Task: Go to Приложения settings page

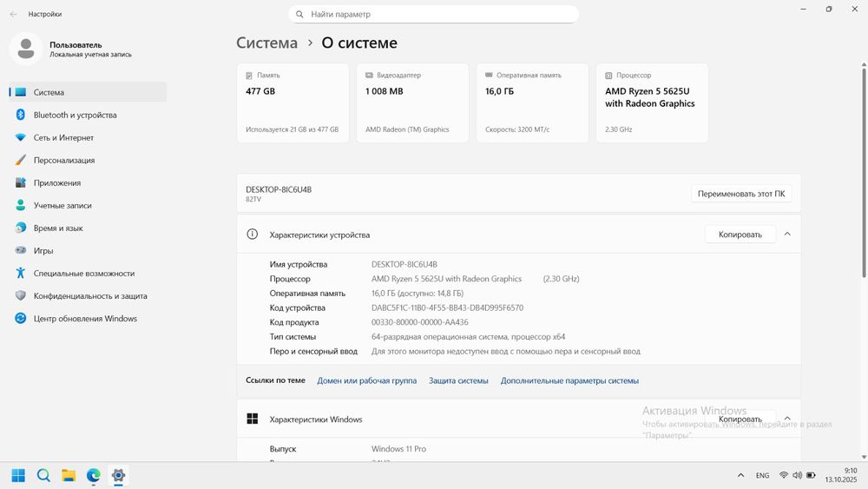Action: pyautogui.click(x=57, y=182)
